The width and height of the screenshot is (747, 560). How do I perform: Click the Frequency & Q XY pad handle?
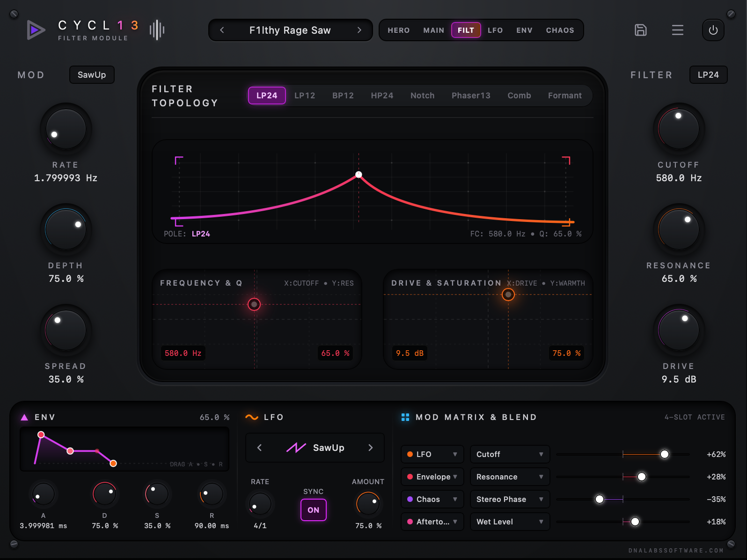pos(254,304)
